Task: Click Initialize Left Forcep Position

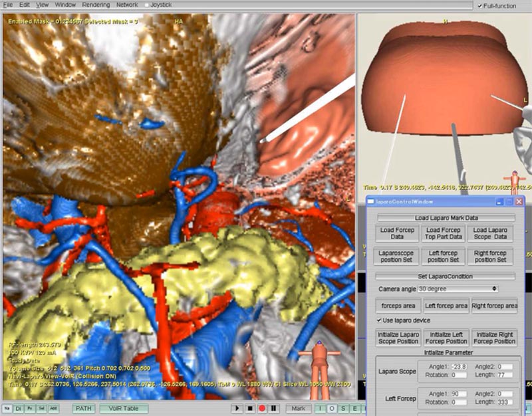Action: tap(446, 338)
